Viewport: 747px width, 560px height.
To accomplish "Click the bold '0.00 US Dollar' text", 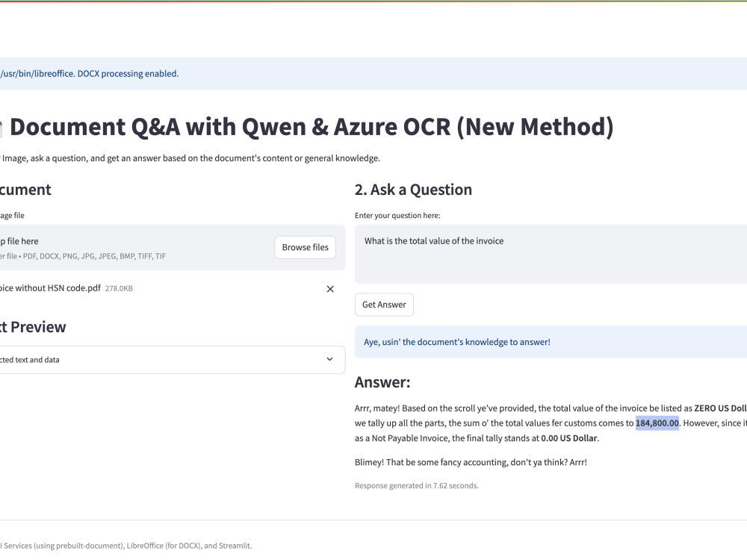I will pyautogui.click(x=568, y=438).
